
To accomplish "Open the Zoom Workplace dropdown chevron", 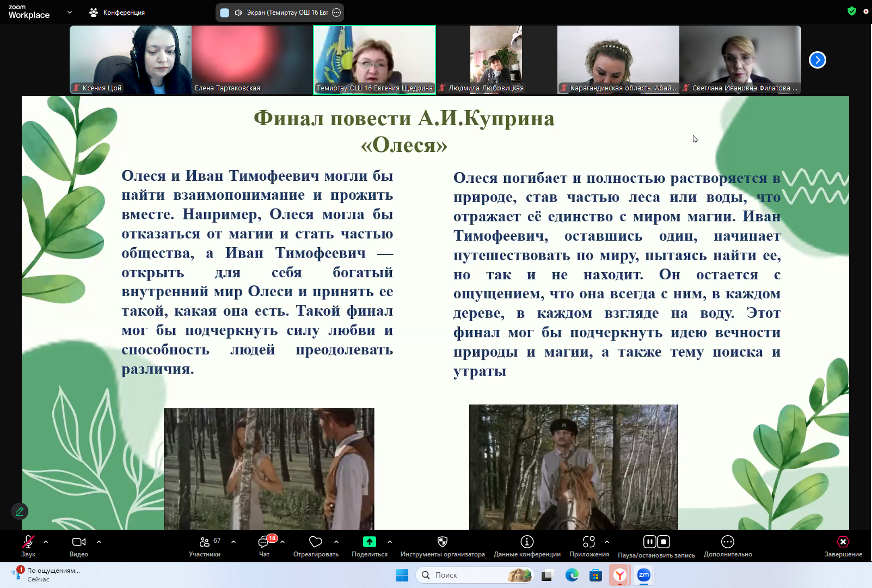I will (x=70, y=12).
